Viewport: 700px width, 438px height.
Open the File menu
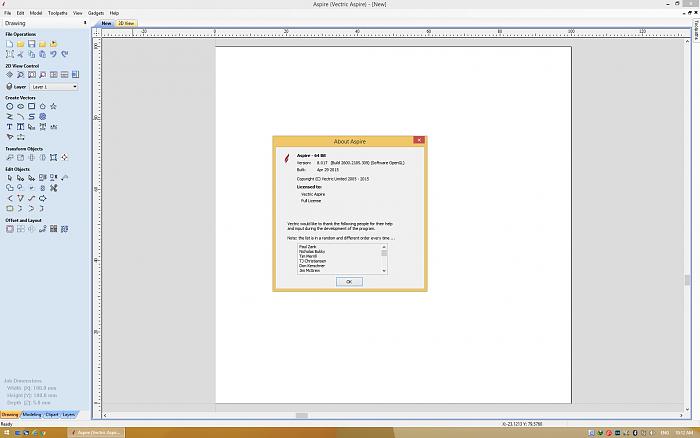(x=8, y=13)
